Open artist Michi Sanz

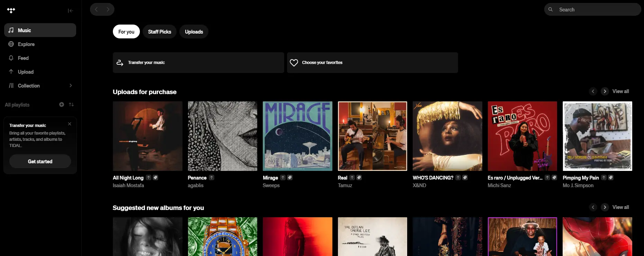[x=499, y=185]
